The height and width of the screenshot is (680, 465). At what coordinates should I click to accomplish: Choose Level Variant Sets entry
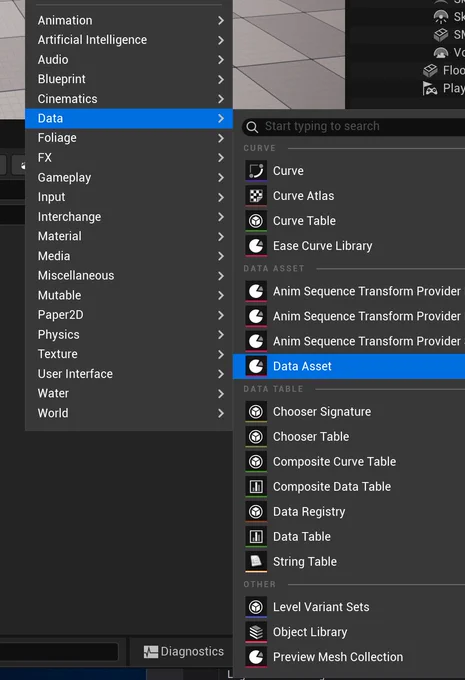click(x=349, y=607)
